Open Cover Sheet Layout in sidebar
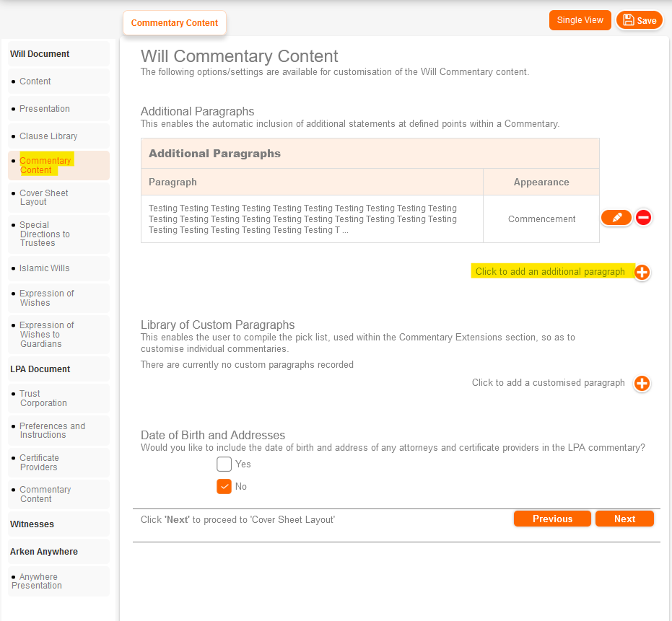Image resolution: width=672 pixels, height=621 pixels. point(44,198)
